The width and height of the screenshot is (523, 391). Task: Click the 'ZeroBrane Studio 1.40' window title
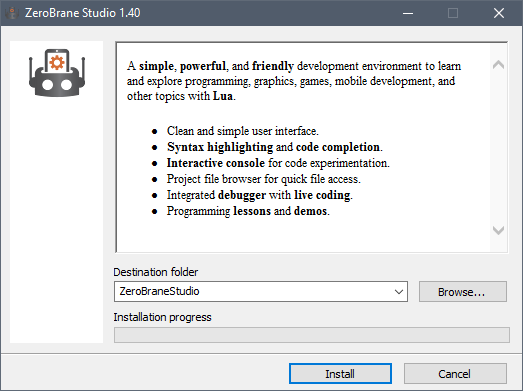click(83, 13)
